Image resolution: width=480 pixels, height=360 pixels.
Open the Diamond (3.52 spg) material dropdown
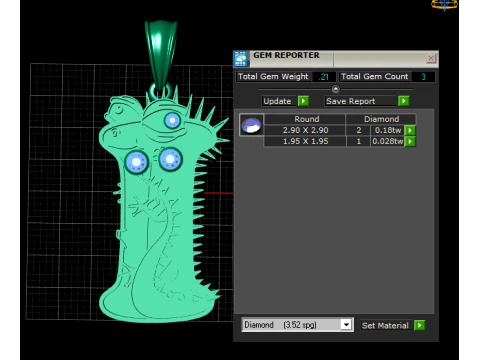click(x=346, y=325)
